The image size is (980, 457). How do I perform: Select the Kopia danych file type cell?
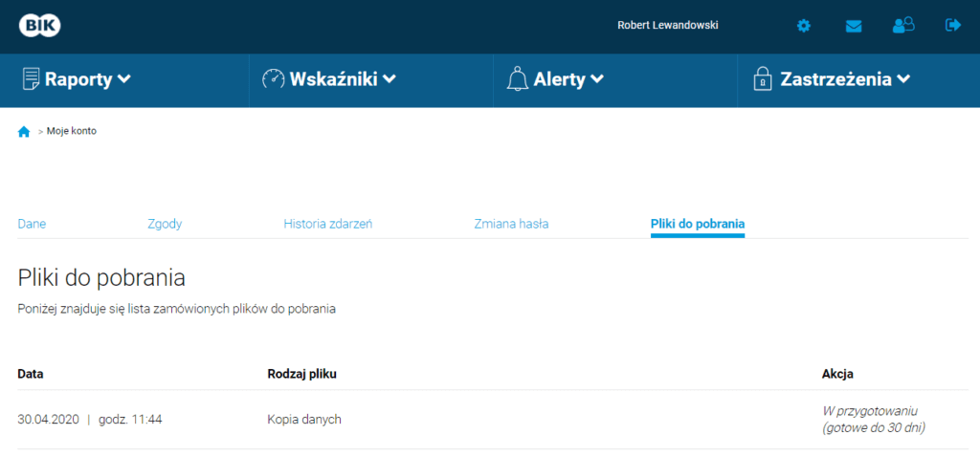click(304, 420)
